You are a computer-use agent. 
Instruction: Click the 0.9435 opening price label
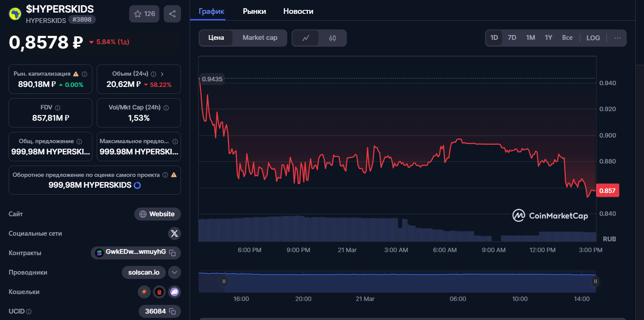[212, 79]
